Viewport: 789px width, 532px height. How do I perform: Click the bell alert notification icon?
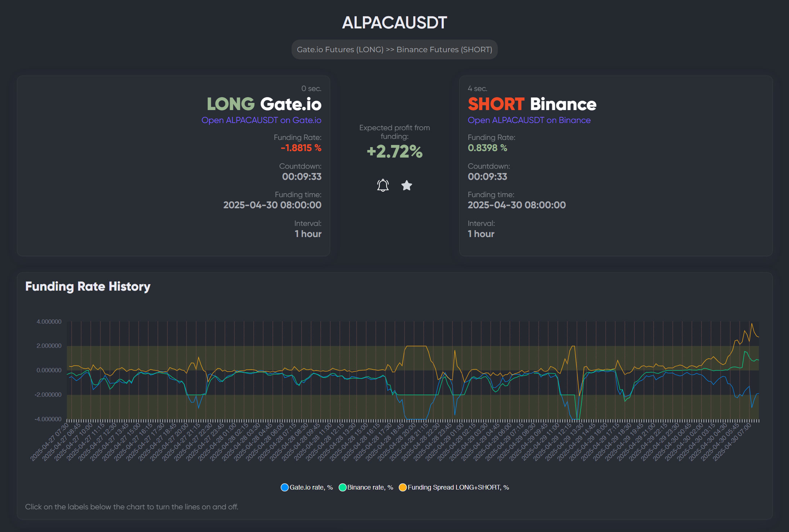point(383,185)
